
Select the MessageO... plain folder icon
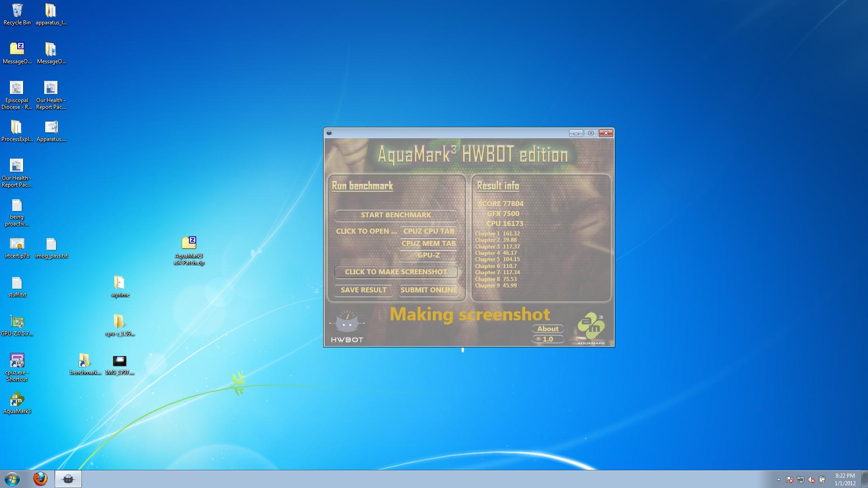click(x=51, y=53)
